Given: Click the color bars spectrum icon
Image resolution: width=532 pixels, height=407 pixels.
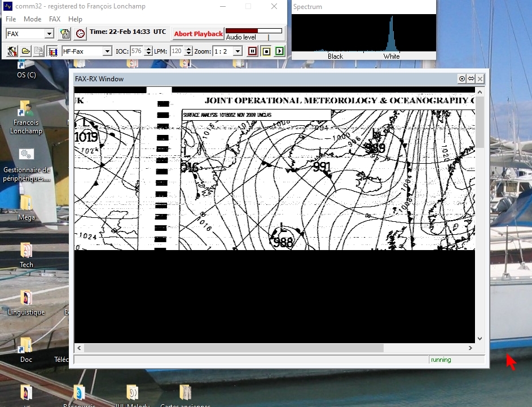Looking at the screenshot, I should [x=52, y=51].
